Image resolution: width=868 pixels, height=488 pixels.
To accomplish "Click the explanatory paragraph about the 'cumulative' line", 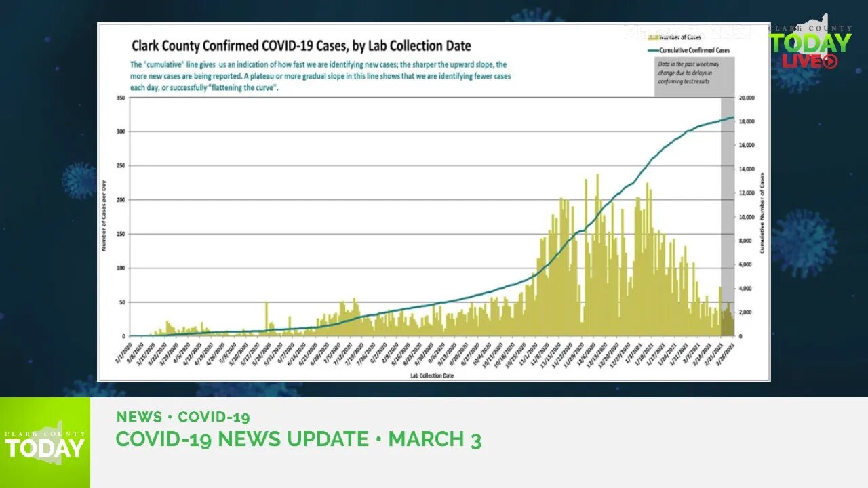I will tap(320, 77).
